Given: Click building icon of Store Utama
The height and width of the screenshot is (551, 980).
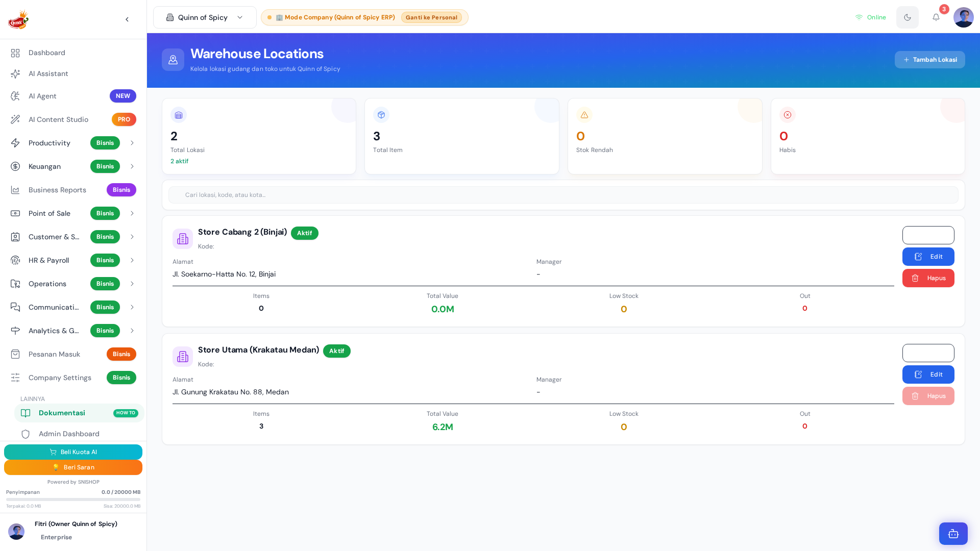Looking at the screenshot, I should coord(183,357).
